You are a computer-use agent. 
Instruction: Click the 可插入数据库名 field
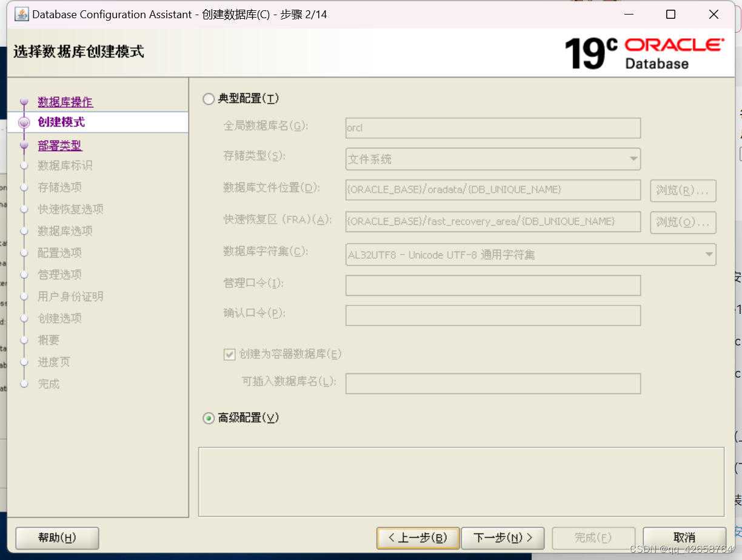coord(493,383)
